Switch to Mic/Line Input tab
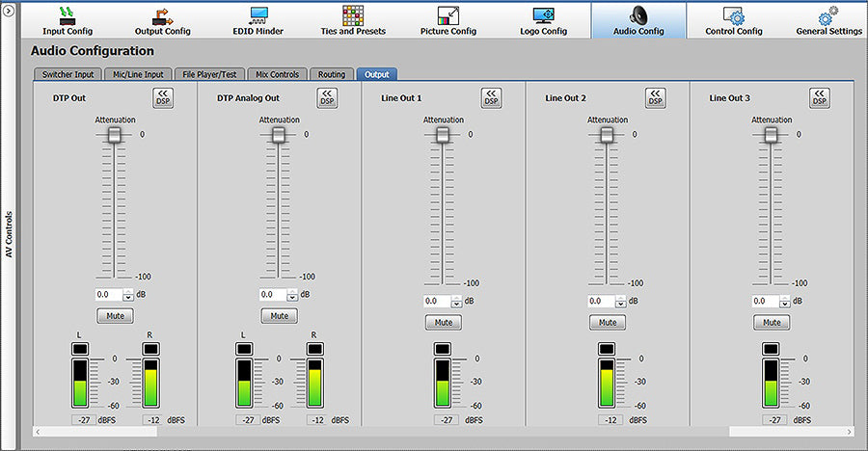 [138, 74]
